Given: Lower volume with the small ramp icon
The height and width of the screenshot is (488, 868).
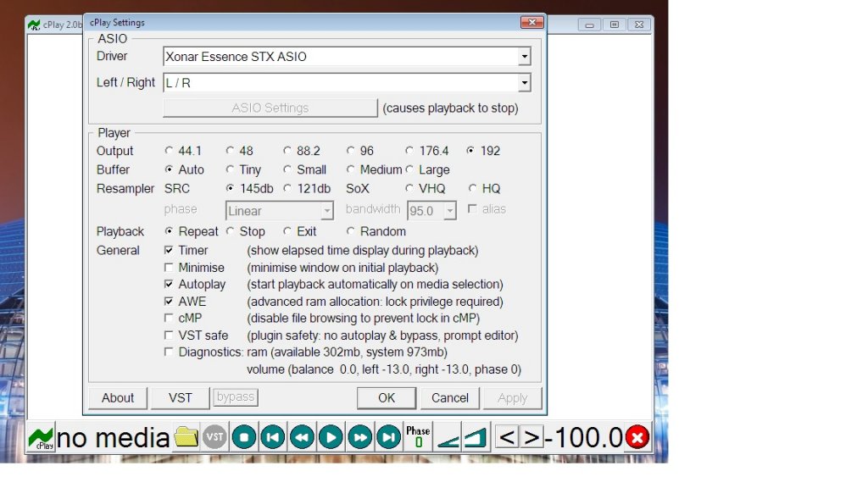Looking at the screenshot, I should click(448, 439).
